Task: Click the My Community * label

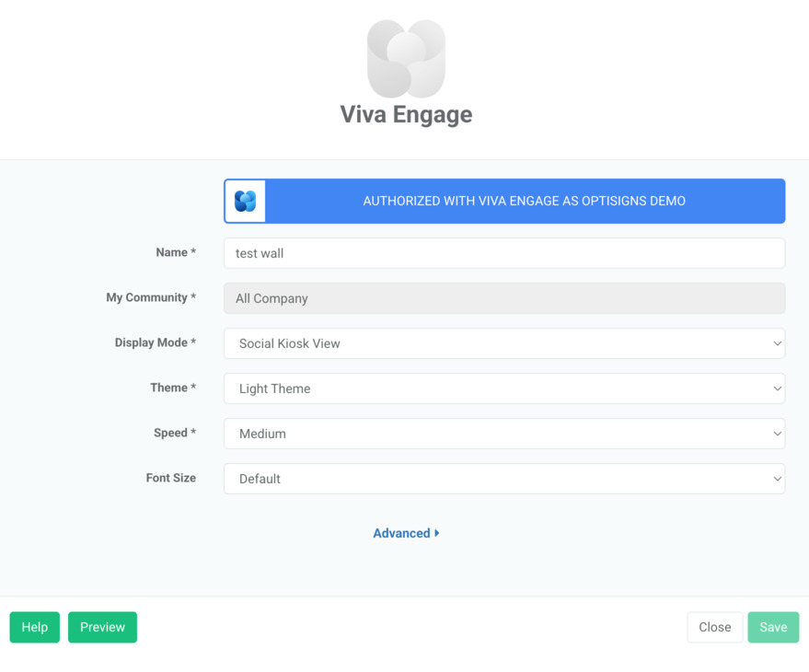Action: click(151, 297)
